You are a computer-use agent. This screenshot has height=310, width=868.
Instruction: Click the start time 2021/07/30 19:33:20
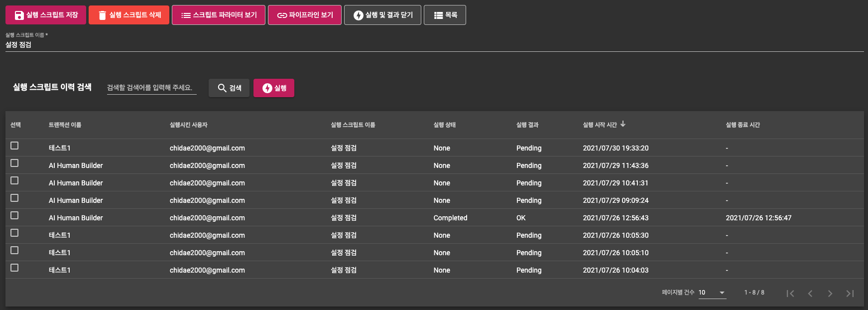[616, 148]
